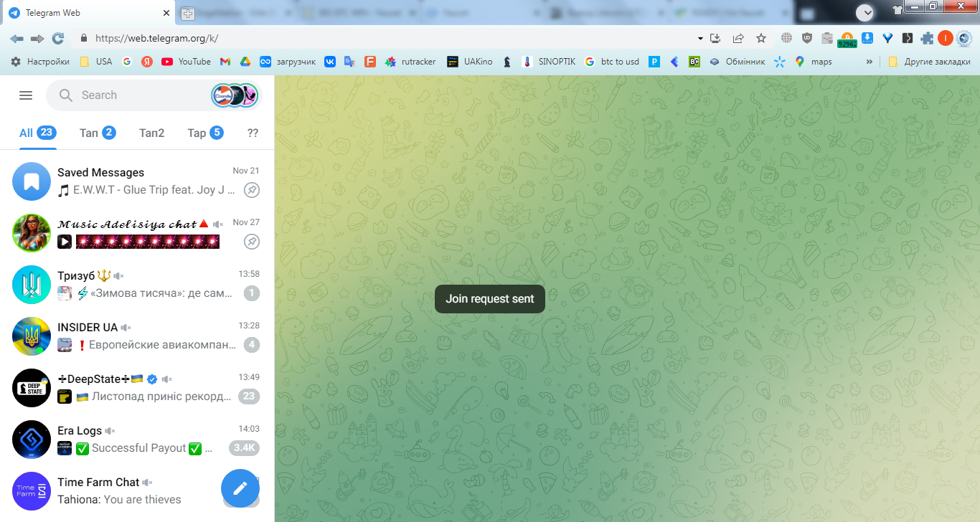980x522 pixels.
Task: Open the INSIDER UA channel
Action: 137,336
